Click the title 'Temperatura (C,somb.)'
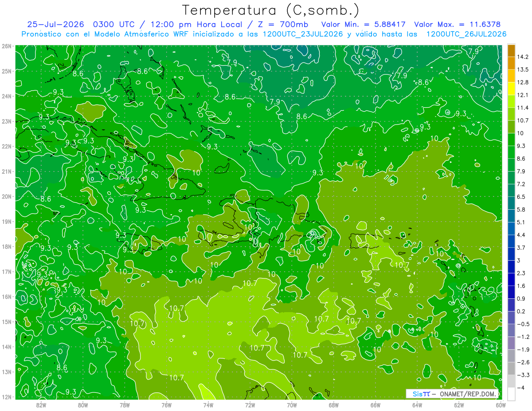Image resolution: width=532 pixels, height=411 pixels. tap(270, 10)
